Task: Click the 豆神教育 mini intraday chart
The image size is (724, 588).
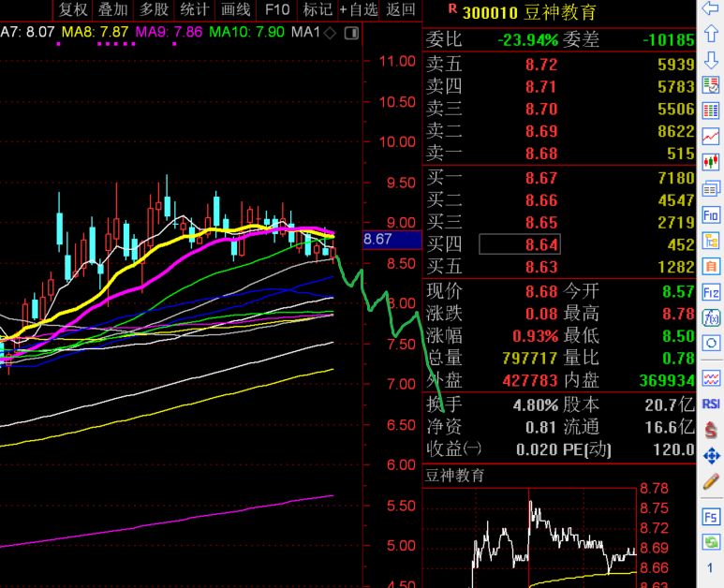Action: click(529, 537)
